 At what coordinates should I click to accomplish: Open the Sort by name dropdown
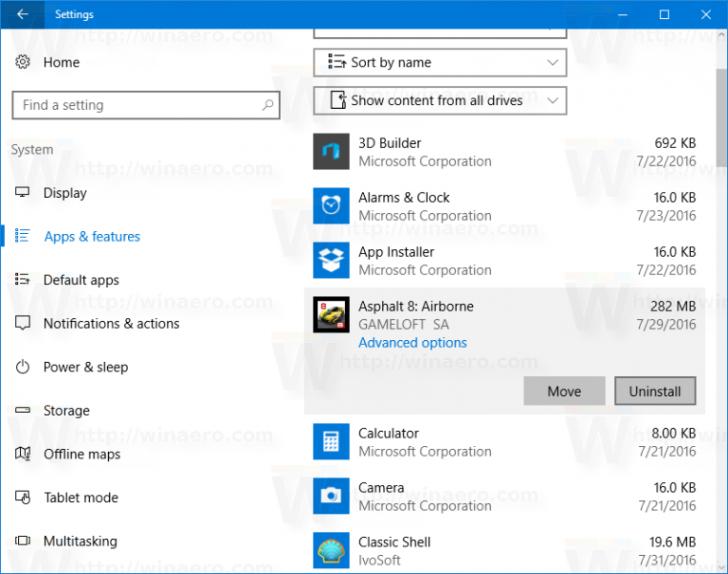pyautogui.click(x=440, y=63)
